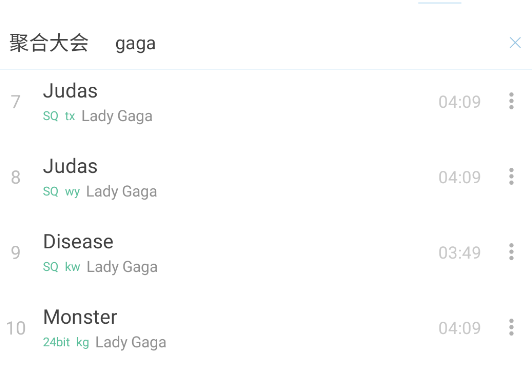Select the wy source tag on track 8
532x367 pixels.
(x=72, y=192)
